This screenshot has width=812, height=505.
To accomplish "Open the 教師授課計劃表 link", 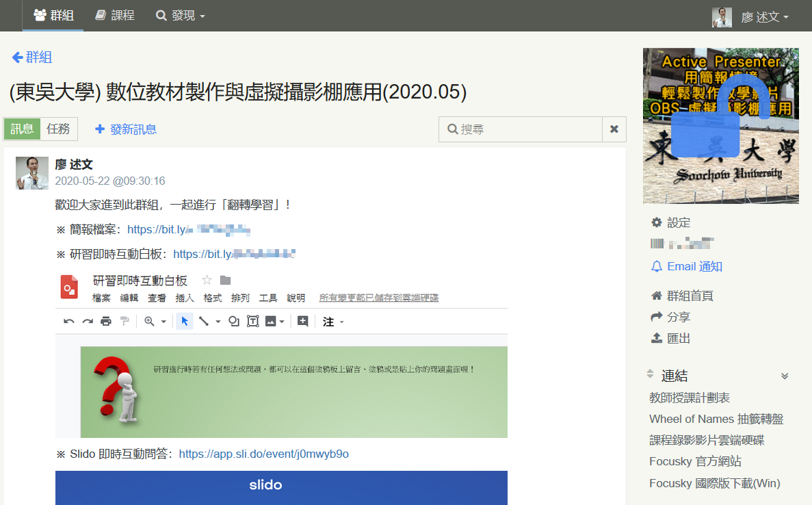I will pos(690,398).
